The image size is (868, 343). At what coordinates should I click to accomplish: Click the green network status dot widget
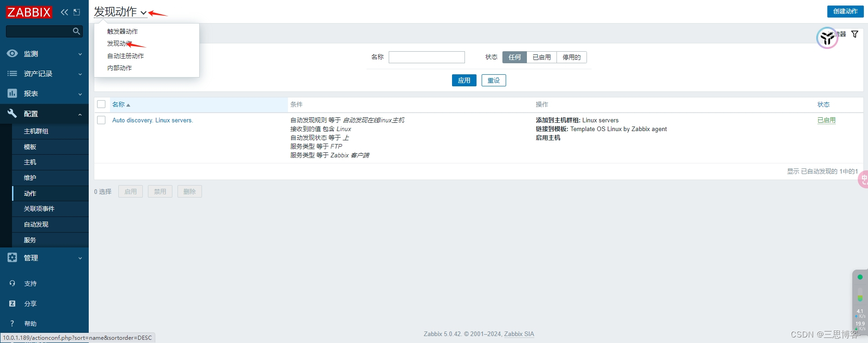860,277
